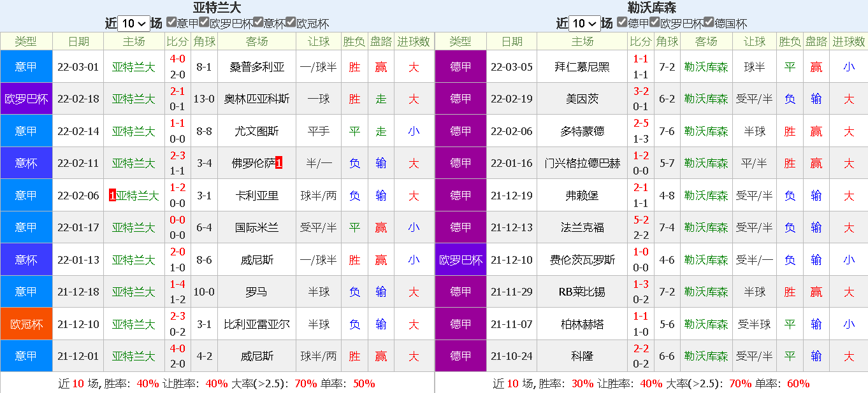The image size is (868, 393).
Task: Click the 类型 column header in left table
Action: [26, 41]
